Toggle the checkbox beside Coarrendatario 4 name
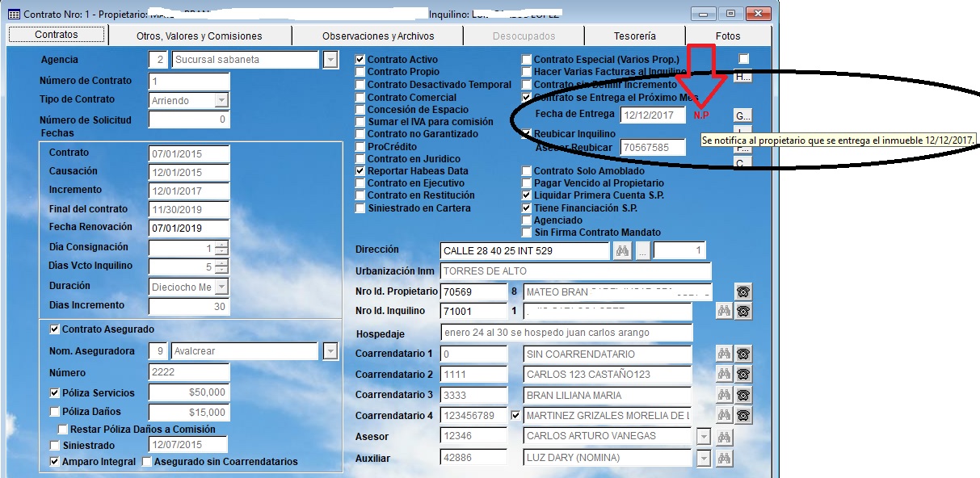Viewport: 980px width, 478px height. (x=517, y=416)
